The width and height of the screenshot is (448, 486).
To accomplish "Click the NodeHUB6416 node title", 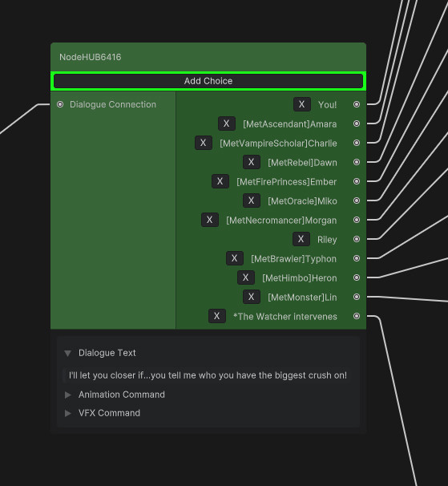I will (90, 57).
